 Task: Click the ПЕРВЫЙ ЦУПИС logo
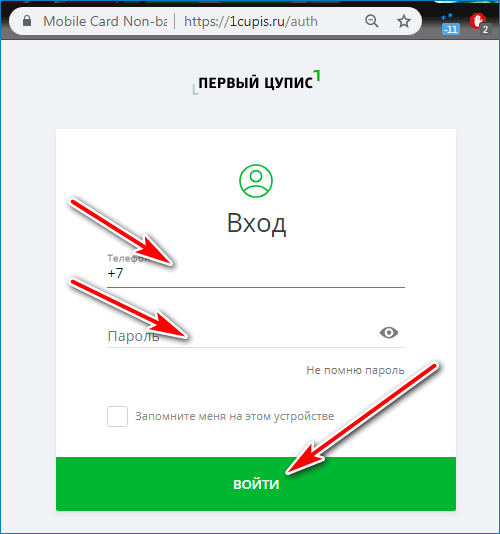pyautogui.click(x=256, y=82)
